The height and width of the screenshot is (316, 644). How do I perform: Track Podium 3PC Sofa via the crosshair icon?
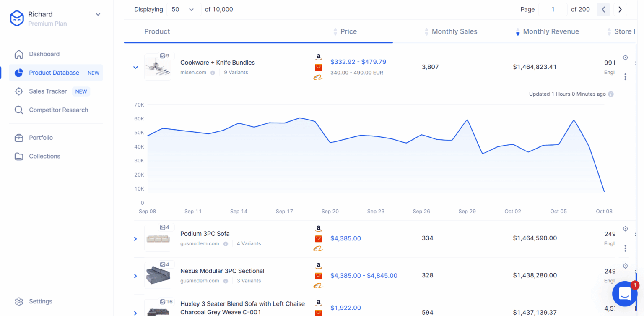[x=625, y=229]
